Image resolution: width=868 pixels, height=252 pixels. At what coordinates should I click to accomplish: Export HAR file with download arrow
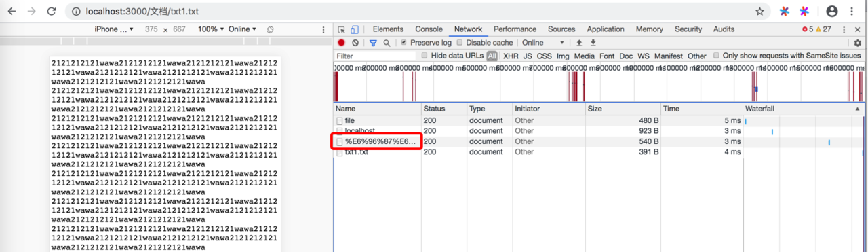click(x=593, y=43)
